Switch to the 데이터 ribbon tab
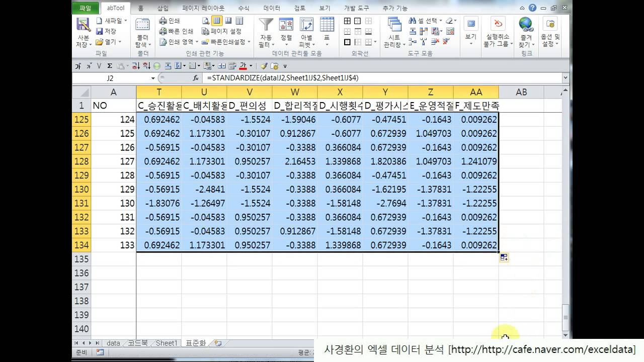The width and height of the screenshot is (644, 362). 272,8
